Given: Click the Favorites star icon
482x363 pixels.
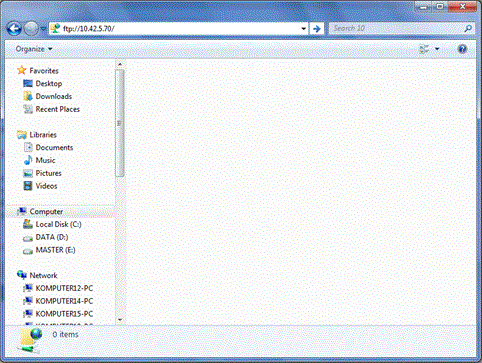Looking at the screenshot, I should pyautogui.click(x=22, y=70).
